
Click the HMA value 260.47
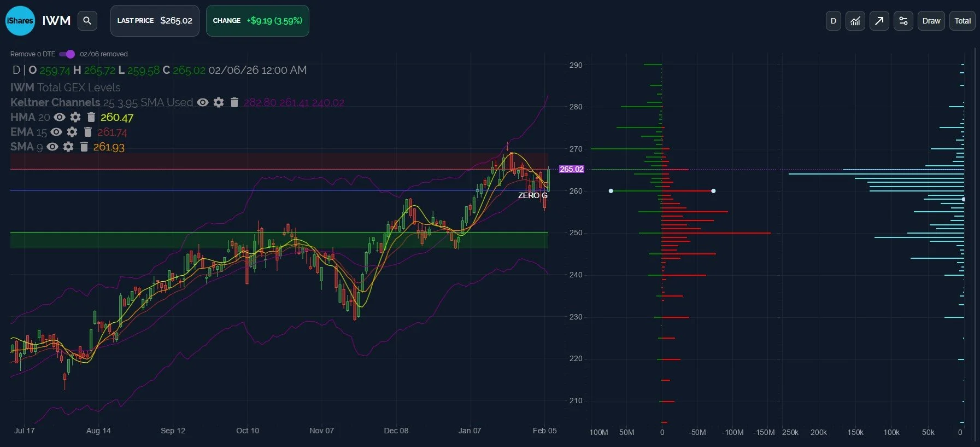[x=117, y=117]
